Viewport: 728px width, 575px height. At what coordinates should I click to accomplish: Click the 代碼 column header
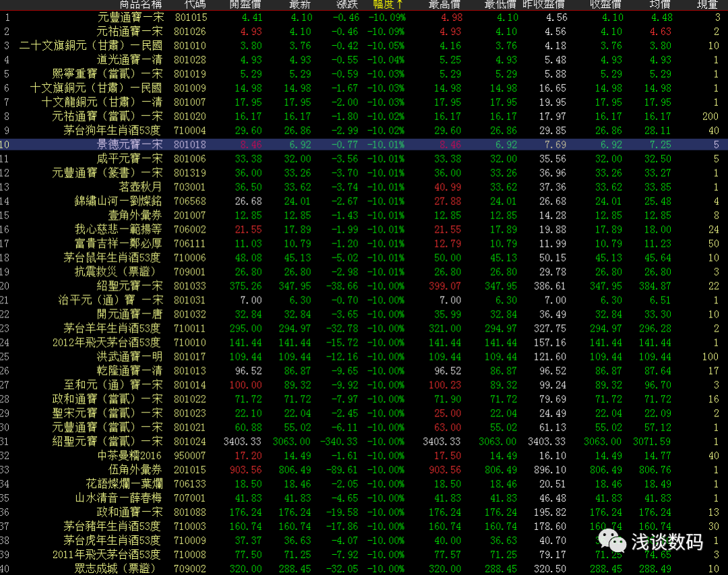click(x=195, y=5)
